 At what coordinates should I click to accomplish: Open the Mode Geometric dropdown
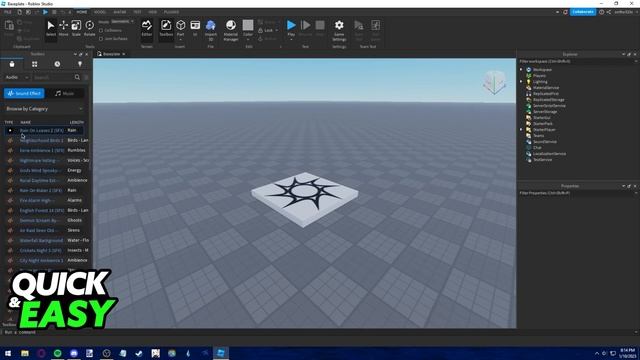121,21
